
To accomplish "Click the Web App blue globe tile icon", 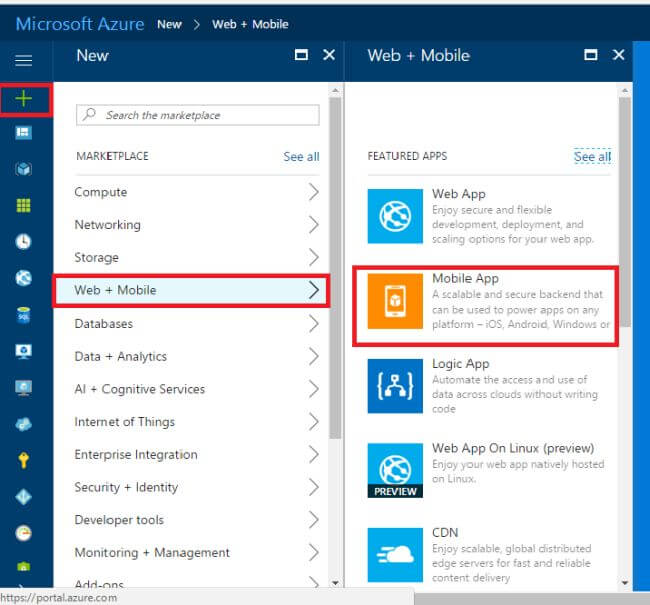I will [395, 216].
